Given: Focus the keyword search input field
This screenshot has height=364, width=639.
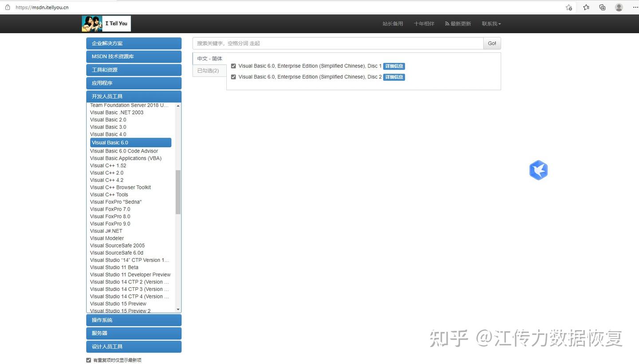Looking at the screenshot, I should [338, 43].
